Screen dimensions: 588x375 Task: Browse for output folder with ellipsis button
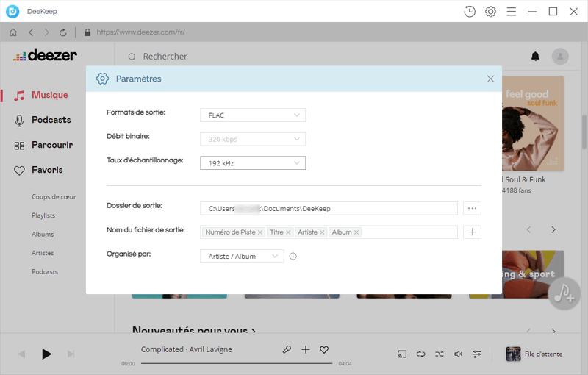[x=472, y=208]
